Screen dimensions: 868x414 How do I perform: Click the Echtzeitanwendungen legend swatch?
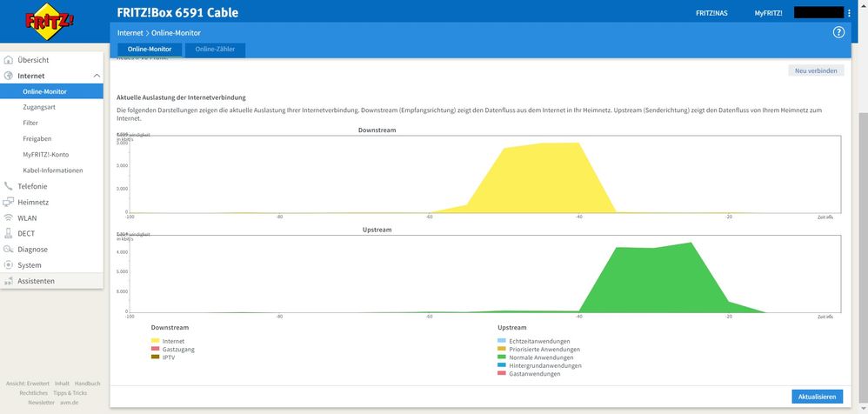[502, 342]
